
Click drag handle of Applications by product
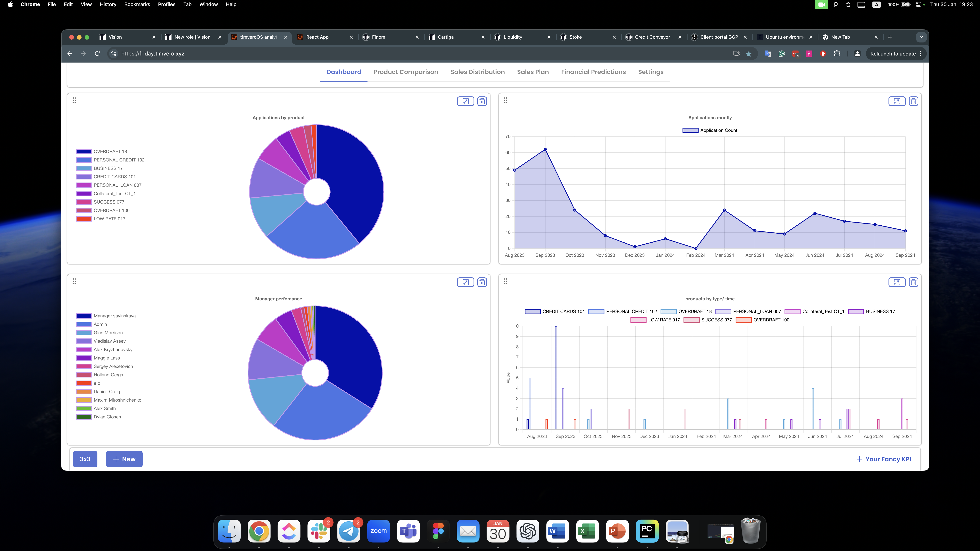click(x=74, y=100)
